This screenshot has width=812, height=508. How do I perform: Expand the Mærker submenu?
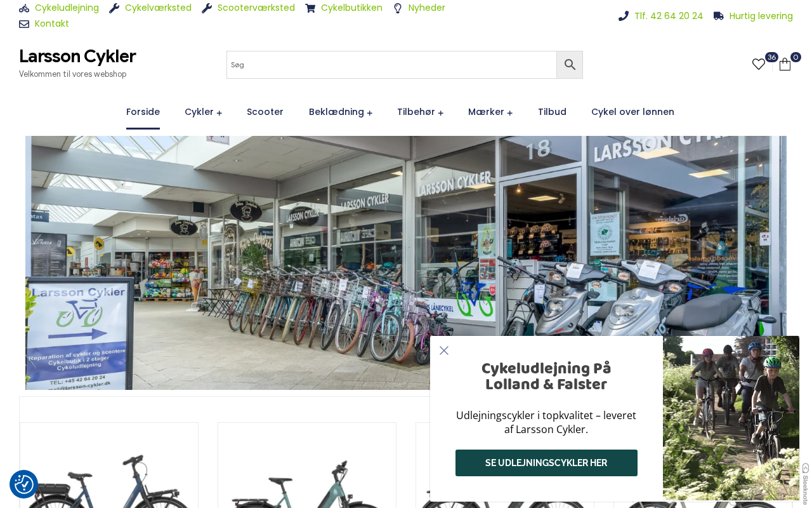pos(510,113)
